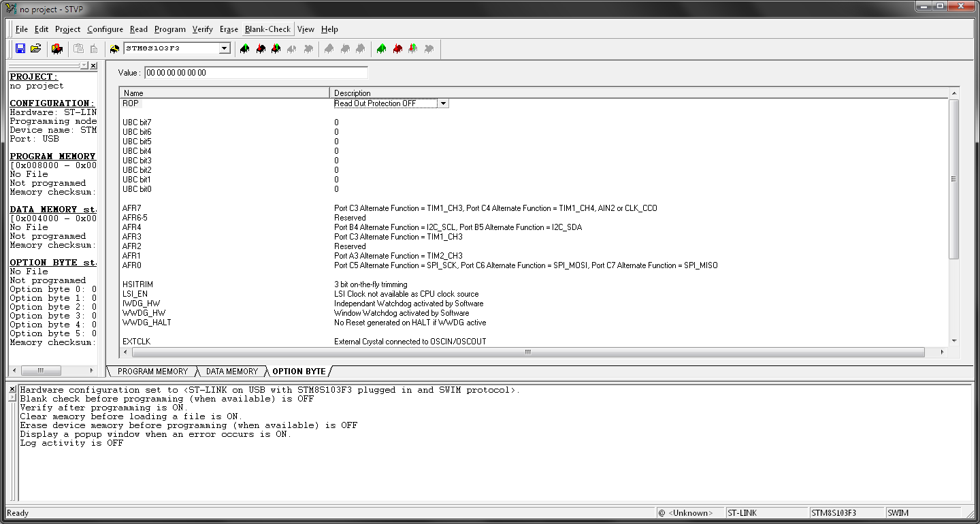Click the greyed Erase all tabs icon
This screenshot has width=980, height=524.
tap(429, 48)
